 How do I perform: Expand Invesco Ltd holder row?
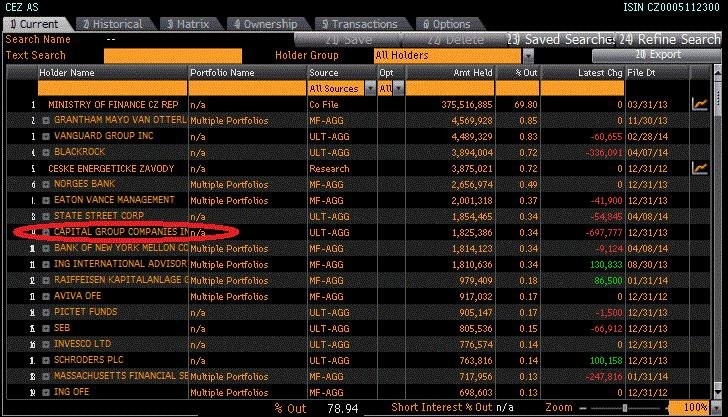(x=46, y=345)
